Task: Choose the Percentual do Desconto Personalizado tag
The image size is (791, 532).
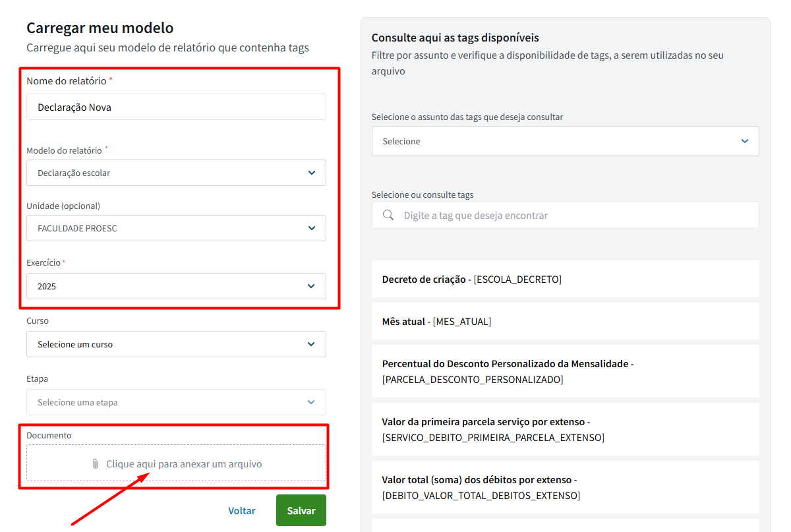Action: (x=565, y=372)
